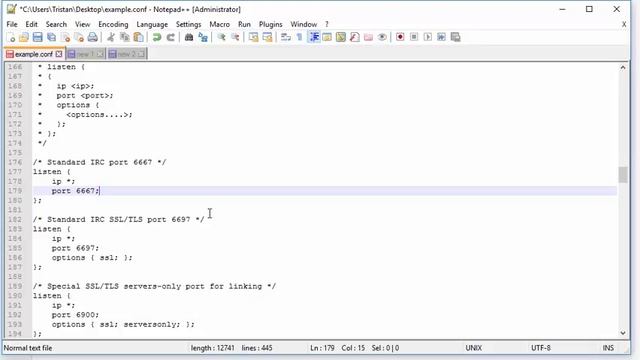Cut selection with the scissors icon
The width and height of the screenshot is (640, 360).
pyautogui.click(x=111, y=38)
